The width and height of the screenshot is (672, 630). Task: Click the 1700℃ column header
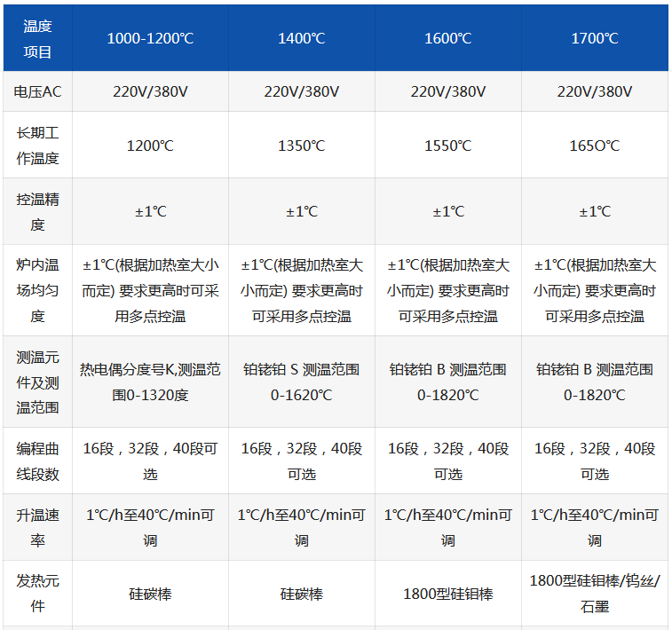pyautogui.click(x=594, y=38)
